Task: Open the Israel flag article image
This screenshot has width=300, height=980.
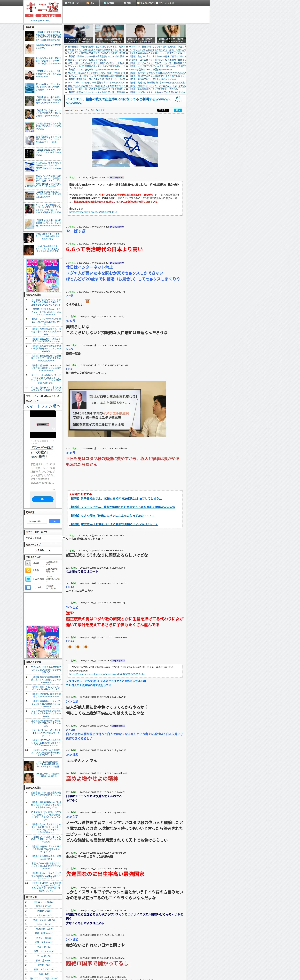Action: (x=125, y=142)
